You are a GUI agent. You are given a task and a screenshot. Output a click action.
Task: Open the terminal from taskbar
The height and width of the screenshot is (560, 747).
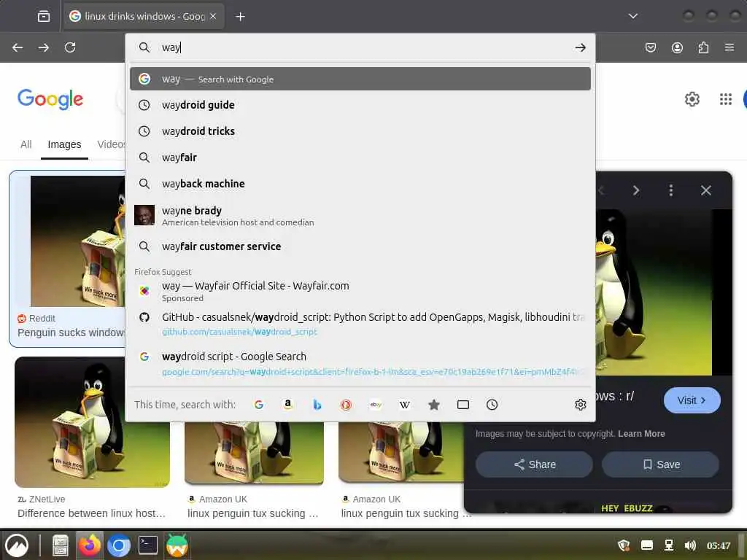[x=147, y=545]
